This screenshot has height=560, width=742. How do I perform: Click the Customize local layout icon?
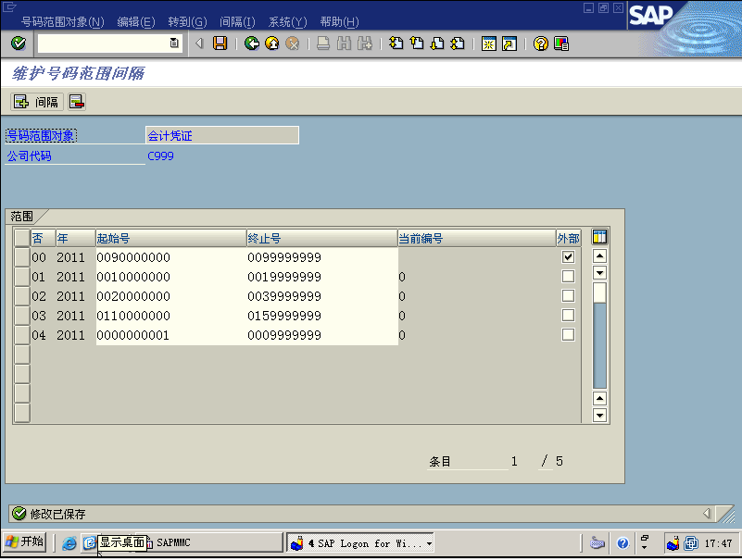[x=561, y=44]
